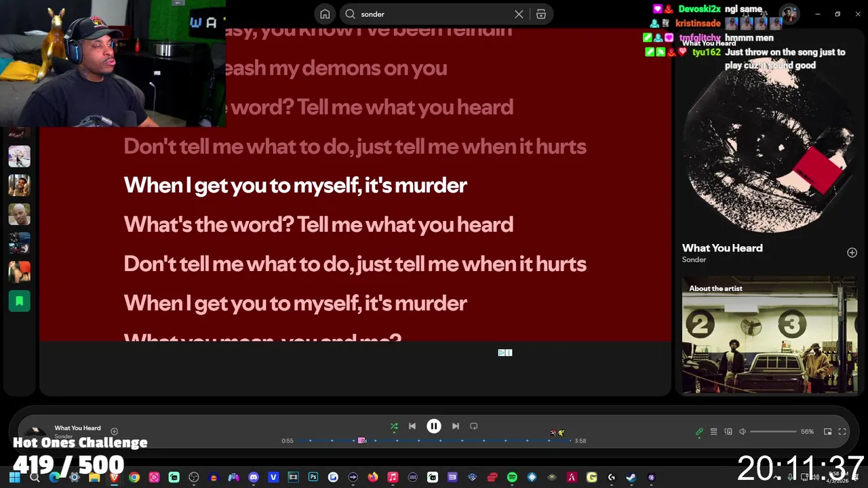The width and height of the screenshot is (868, 488).
Task: Open the green bookmark playlist in library sidebar
Action: click(19, 301)
